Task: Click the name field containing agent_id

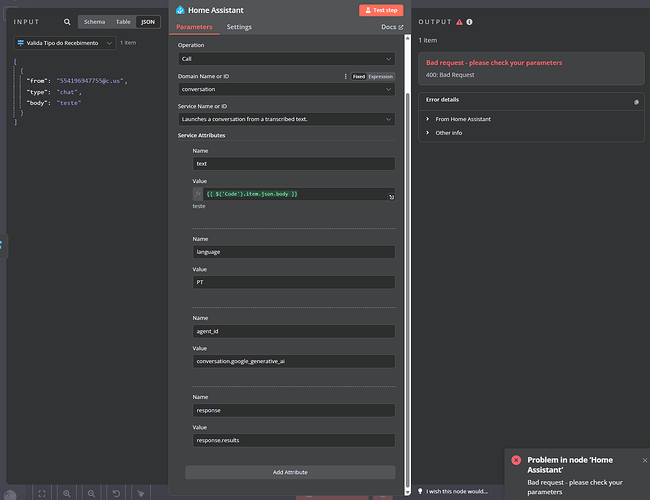Action: 294,331
